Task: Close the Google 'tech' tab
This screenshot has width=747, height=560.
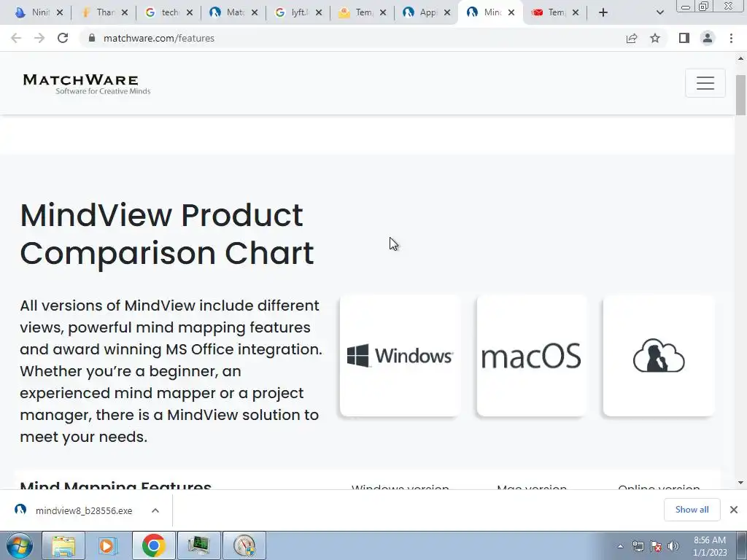Action: click(x=190, y=12)
